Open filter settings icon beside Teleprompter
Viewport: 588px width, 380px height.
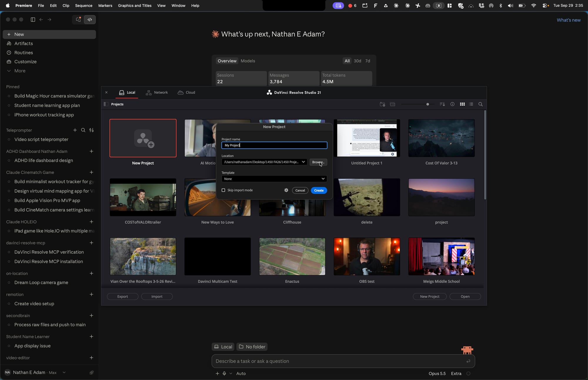pyautogui.click(x=91, y=130)
